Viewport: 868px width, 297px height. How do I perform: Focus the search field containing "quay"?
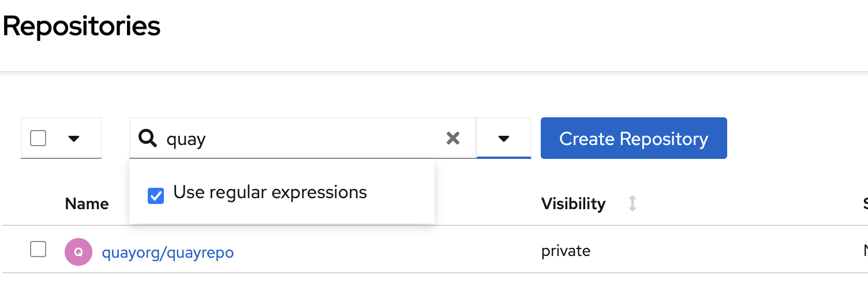pos(300,139)
